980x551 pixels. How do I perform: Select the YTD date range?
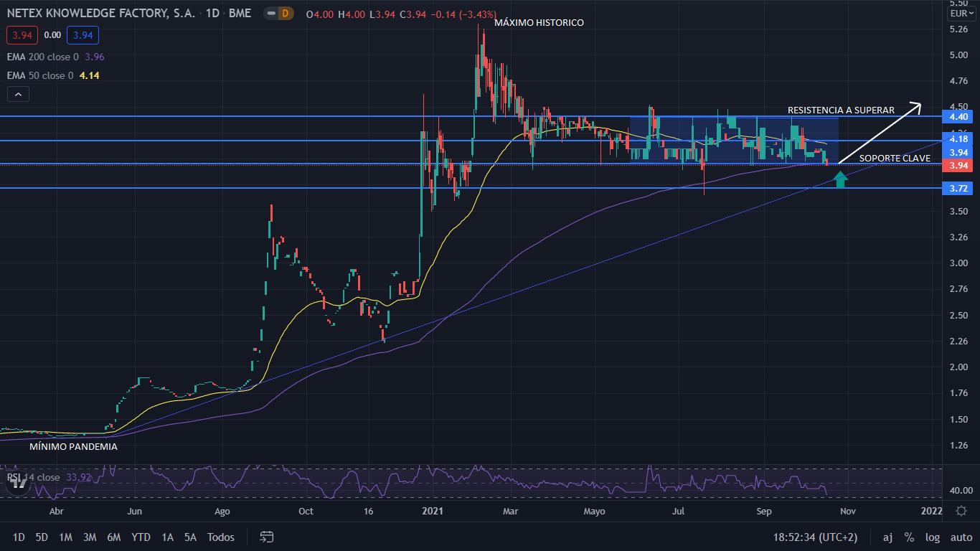coord(141,537)
